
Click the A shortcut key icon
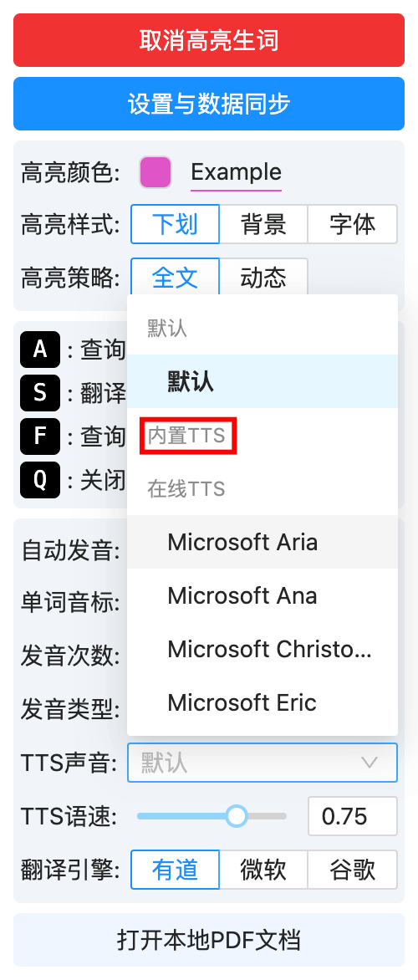point(40,350)
